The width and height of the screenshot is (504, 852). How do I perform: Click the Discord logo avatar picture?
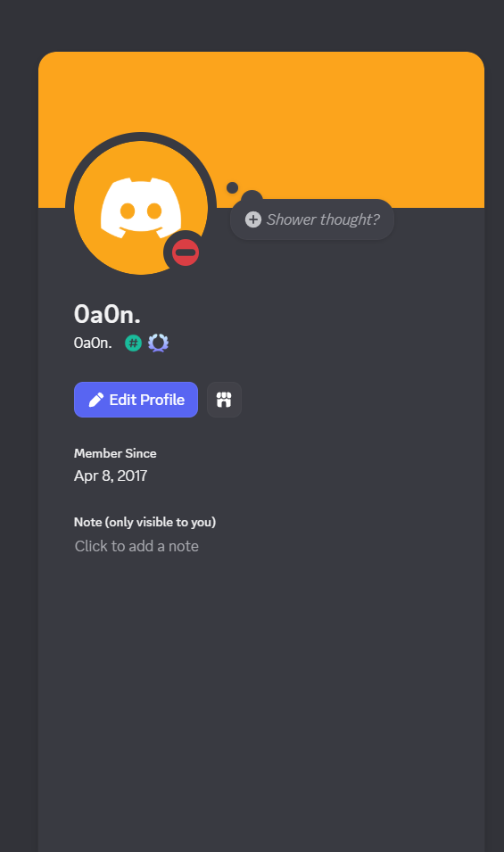tap(141, 208)
